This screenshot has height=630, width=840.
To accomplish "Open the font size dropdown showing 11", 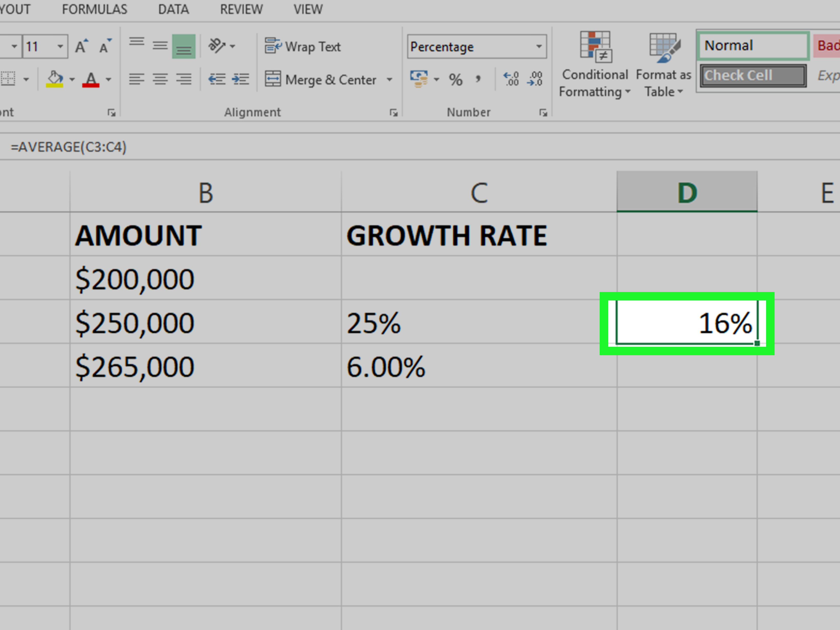I will (60, 47).
